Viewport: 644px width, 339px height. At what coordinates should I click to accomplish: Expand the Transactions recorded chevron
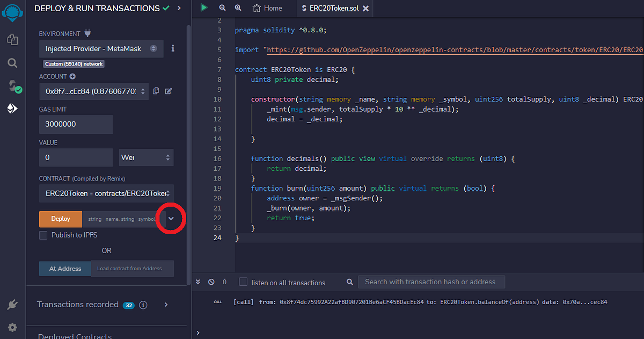(x=166, y=305)
